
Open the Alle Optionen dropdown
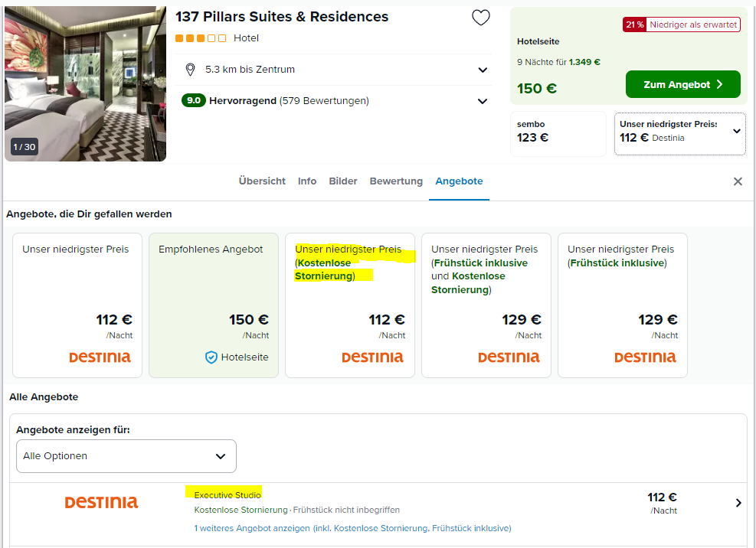tap(126, 456)
